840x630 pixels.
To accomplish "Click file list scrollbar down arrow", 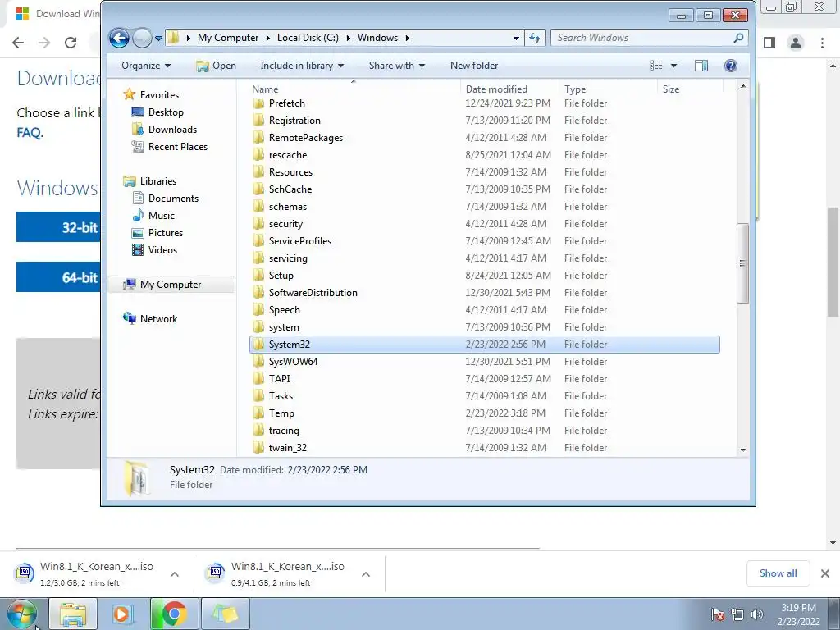I will [x=743, y=450].
